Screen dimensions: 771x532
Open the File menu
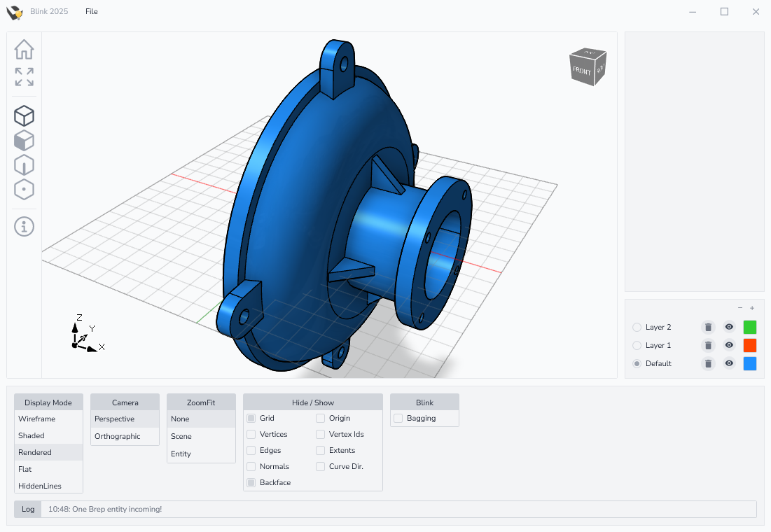pos(92,11)
